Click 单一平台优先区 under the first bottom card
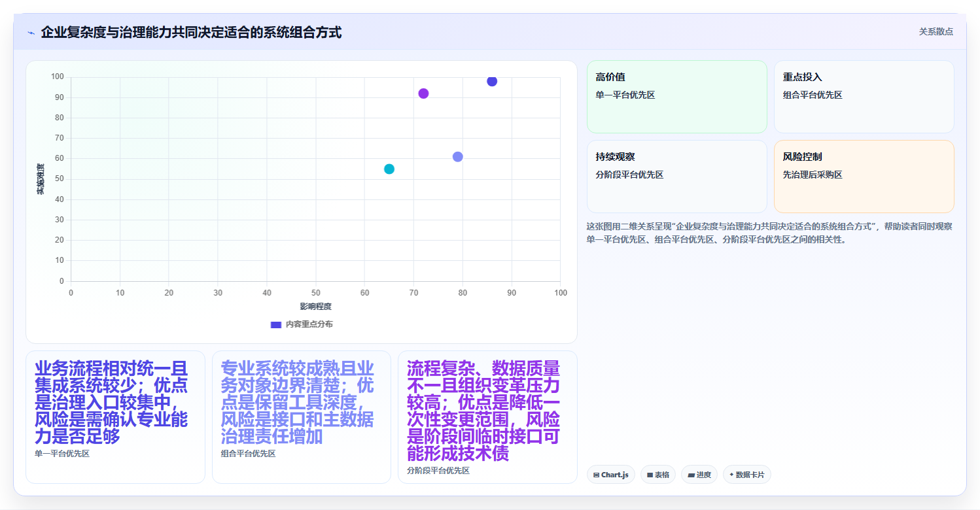Image resolution: width=980 pixels, height=510 pixels. (62, 454)
